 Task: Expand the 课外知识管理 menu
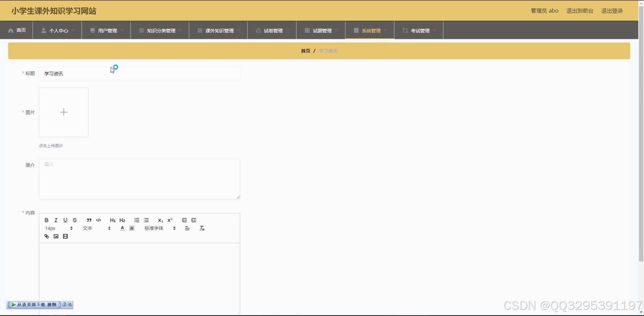(218, 30)
